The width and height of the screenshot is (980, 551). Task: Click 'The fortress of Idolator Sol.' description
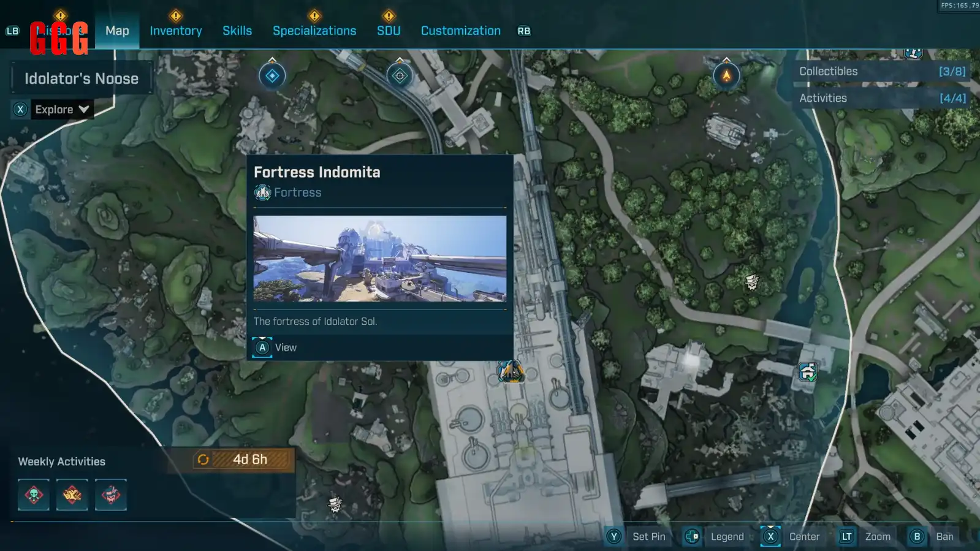click(315, 321)
